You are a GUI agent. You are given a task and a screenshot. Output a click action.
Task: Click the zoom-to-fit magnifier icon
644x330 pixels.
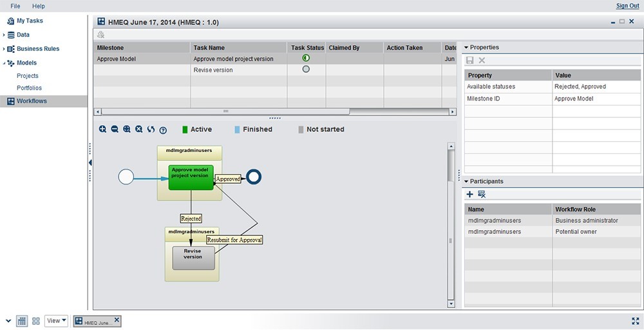click(x=127, y=130)
